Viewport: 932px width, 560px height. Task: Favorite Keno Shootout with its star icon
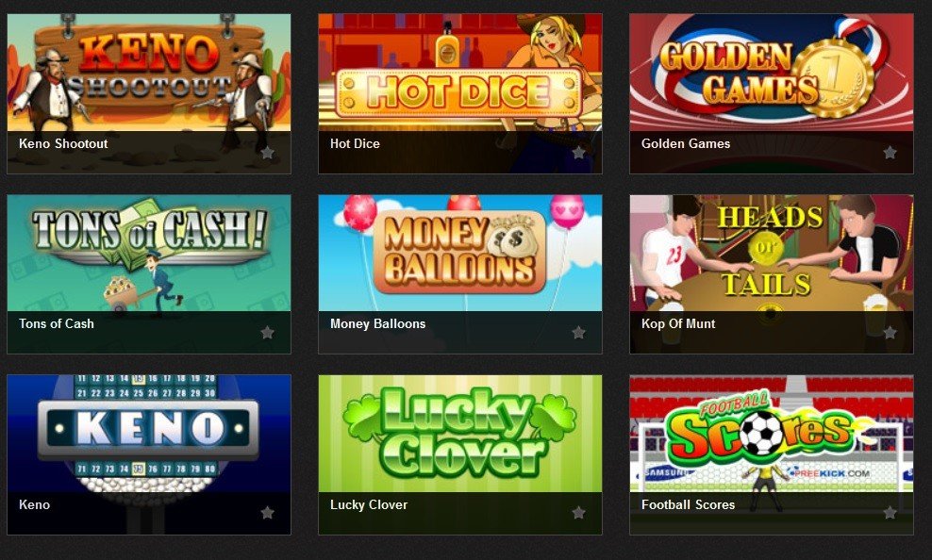coord(268,153)
